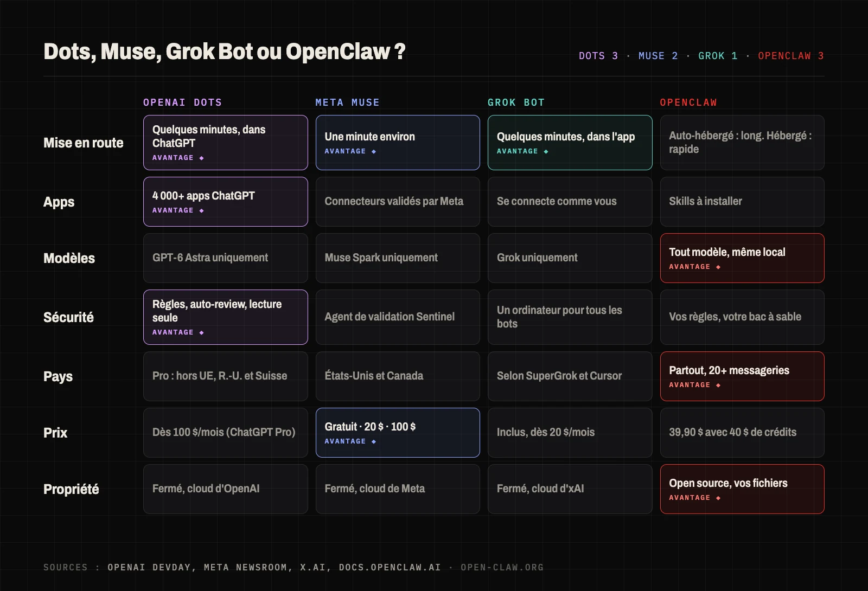Select the 'OPENCLAW 3' score in the header
The width and height of the screenshot is (868, 591).
coord(791,56)
